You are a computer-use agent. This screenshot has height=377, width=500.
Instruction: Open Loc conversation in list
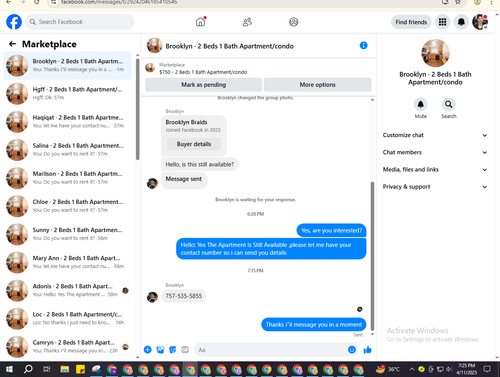pyautogui.click(x=67, y=318)
